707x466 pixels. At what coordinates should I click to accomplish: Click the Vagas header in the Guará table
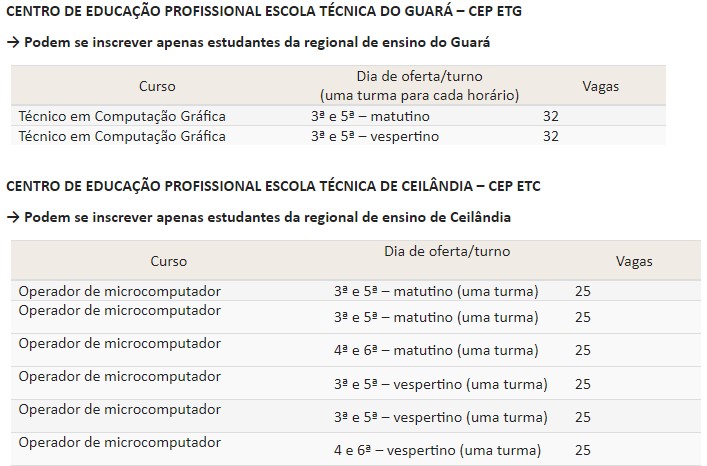pos(600,86)
